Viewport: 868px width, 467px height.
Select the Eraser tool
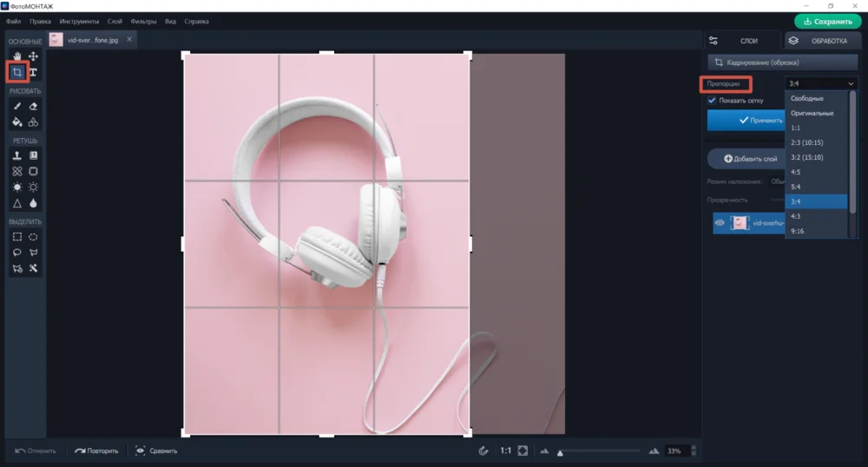point(34,106)
